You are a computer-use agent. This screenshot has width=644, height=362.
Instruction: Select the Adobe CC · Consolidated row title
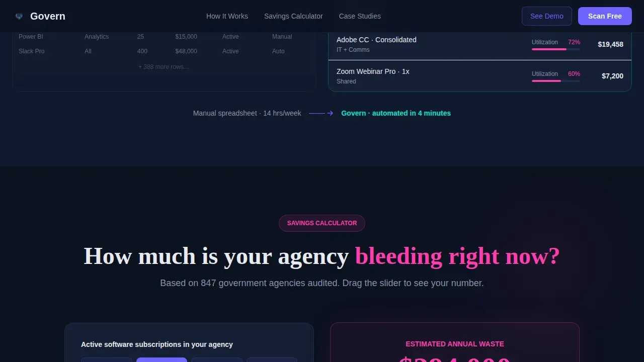click(376, 40)
